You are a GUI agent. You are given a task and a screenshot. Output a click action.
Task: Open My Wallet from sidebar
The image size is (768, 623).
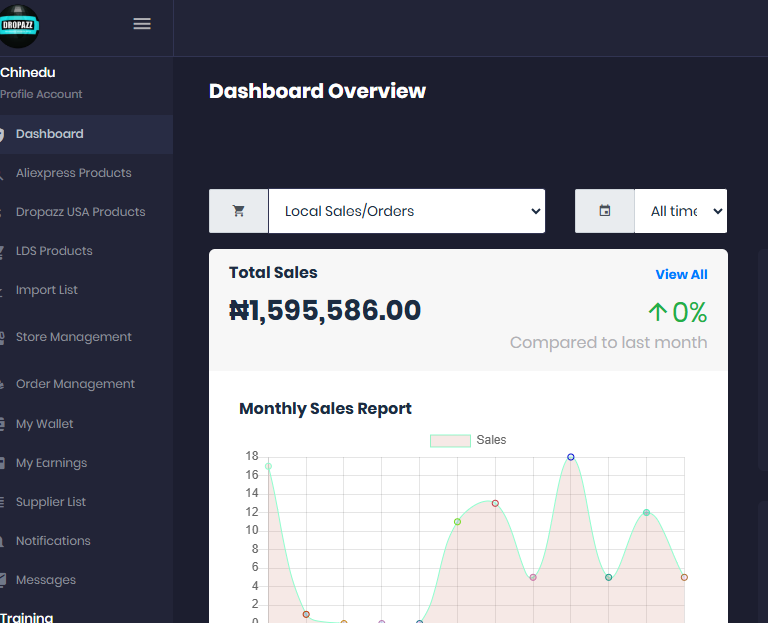(44, 424)
